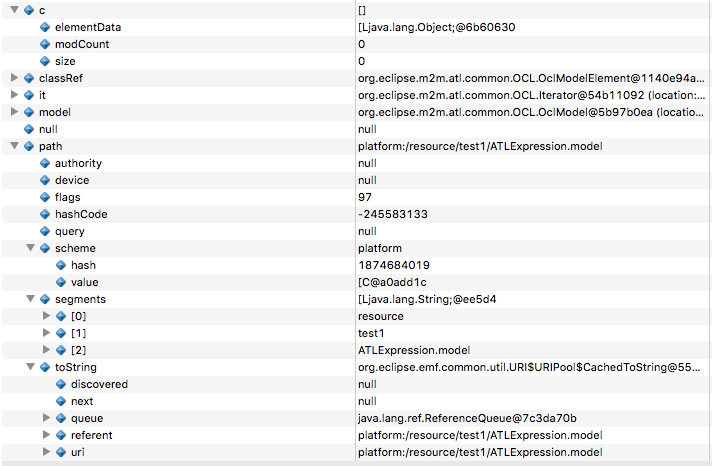
Task: Expand the segments [2] element
Action: tap(46, 350)
